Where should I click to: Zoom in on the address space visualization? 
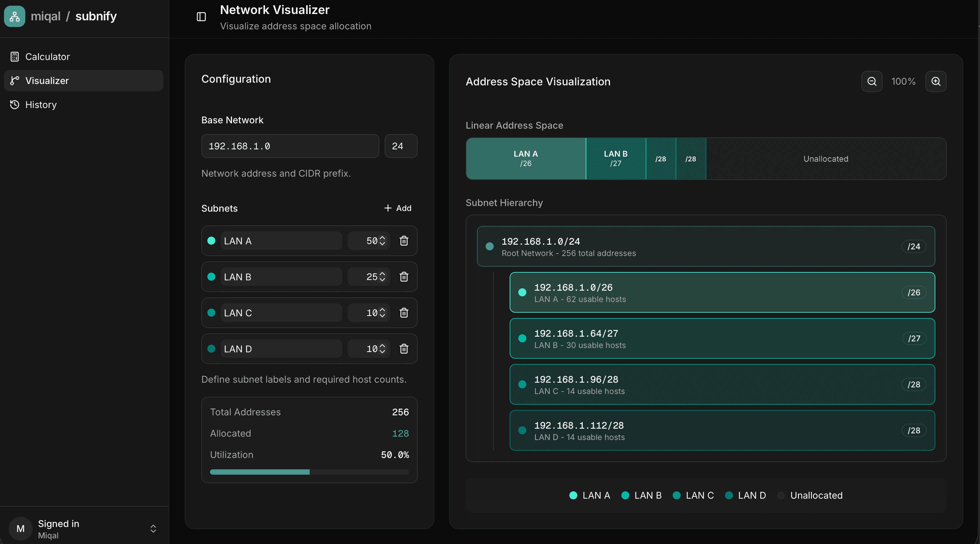tap(936, 81)
